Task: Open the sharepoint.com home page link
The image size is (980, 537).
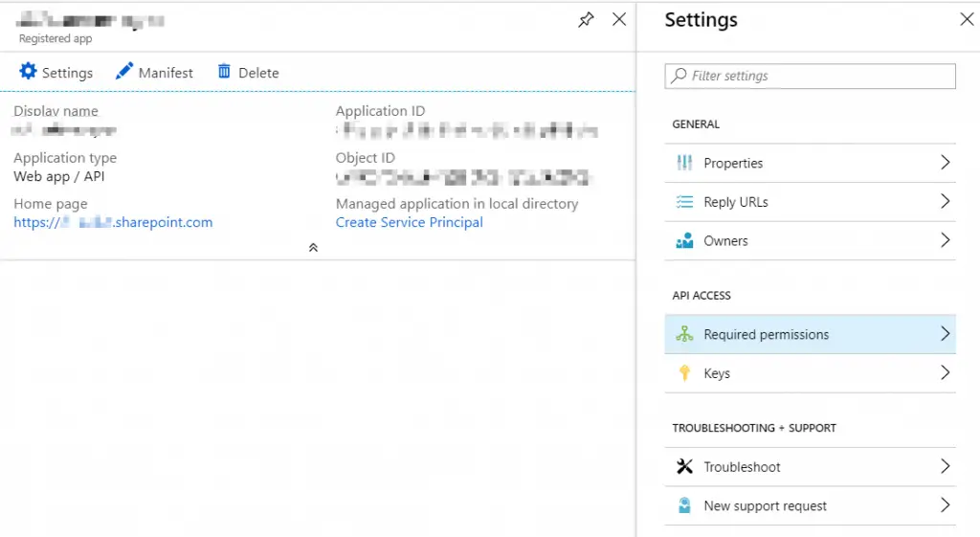Action: (x=113, y=222)
